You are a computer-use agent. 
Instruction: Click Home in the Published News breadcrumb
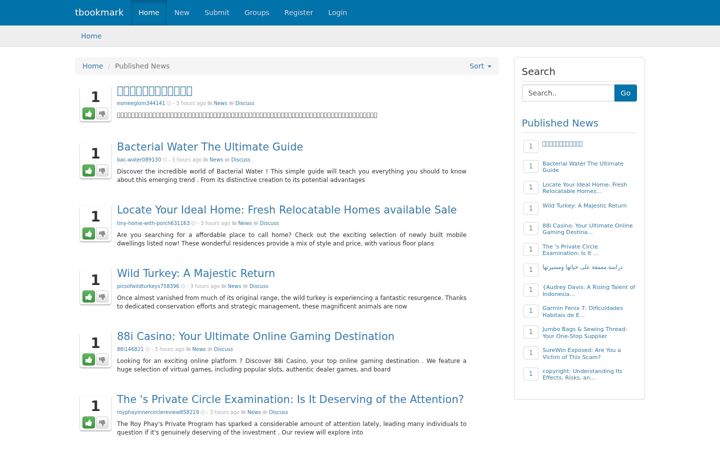click(x=93, y=66)
